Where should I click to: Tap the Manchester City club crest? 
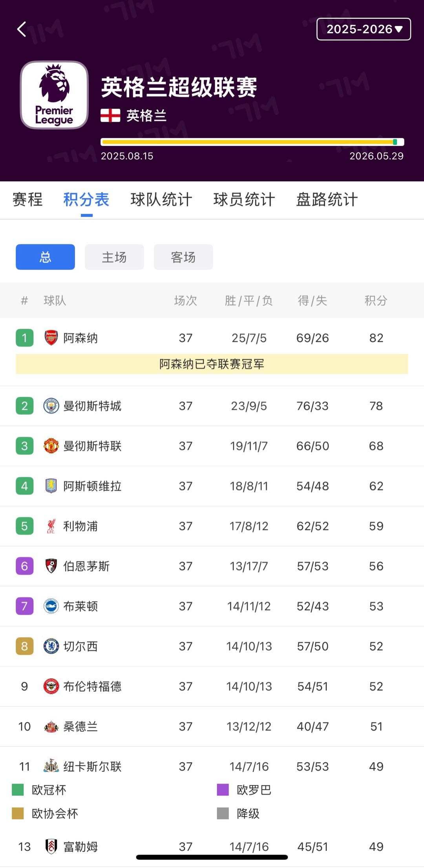coord(51,406)
